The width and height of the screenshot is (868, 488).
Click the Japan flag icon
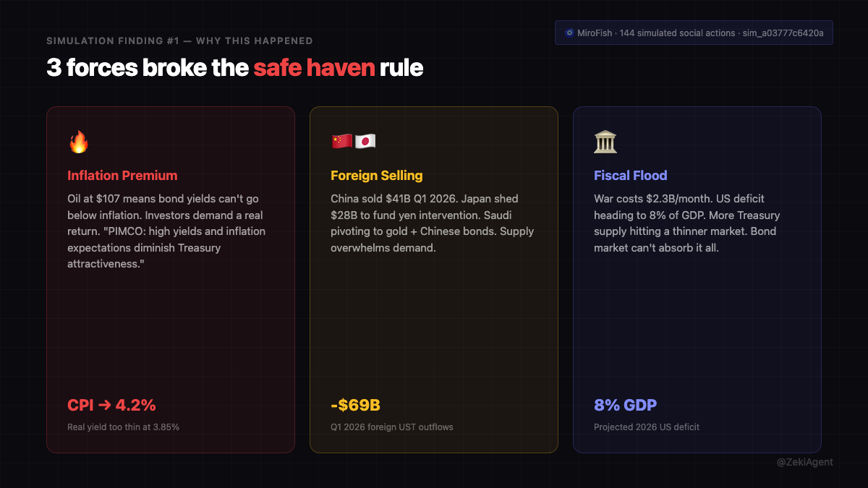[x=365, y=142]
